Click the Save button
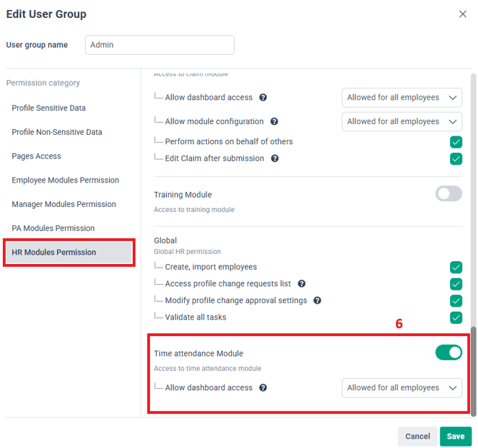The image size is (478, 448). pos(455,436)
